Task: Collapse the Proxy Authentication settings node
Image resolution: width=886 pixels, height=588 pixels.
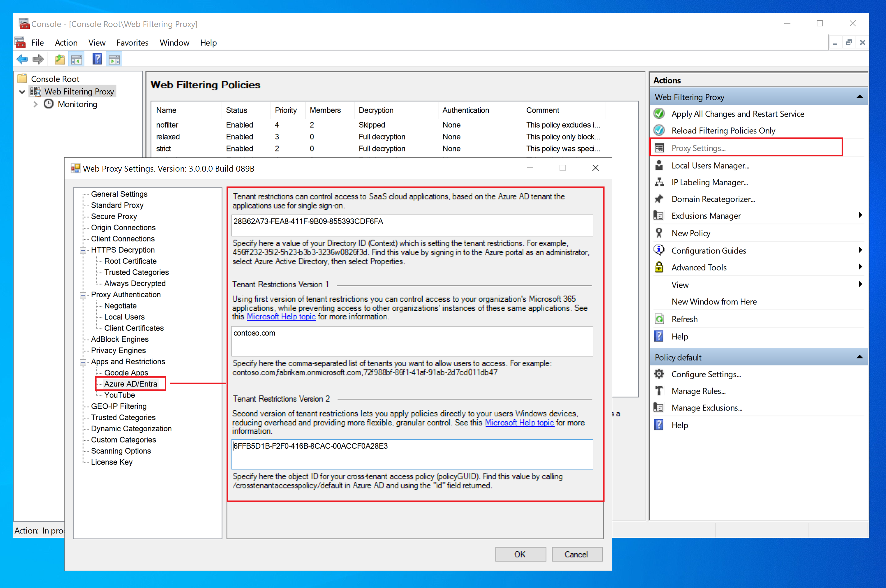Action: (x=83, y=295)
